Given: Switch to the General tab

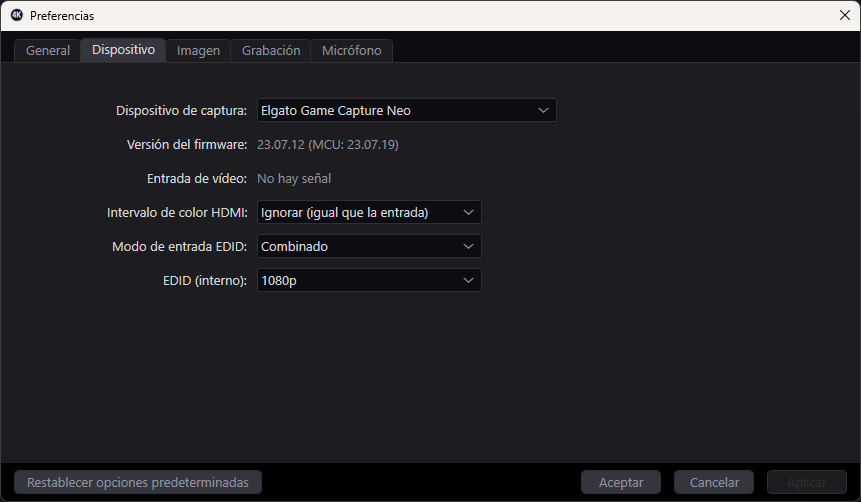Looking at the screenshot, I should coord(48,51).
